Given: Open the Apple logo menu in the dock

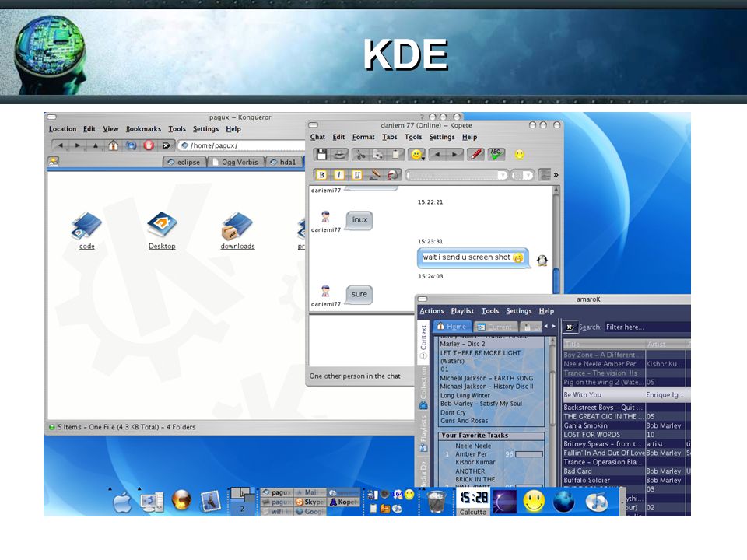Looking at the screenshot, I should pos(122,502).
